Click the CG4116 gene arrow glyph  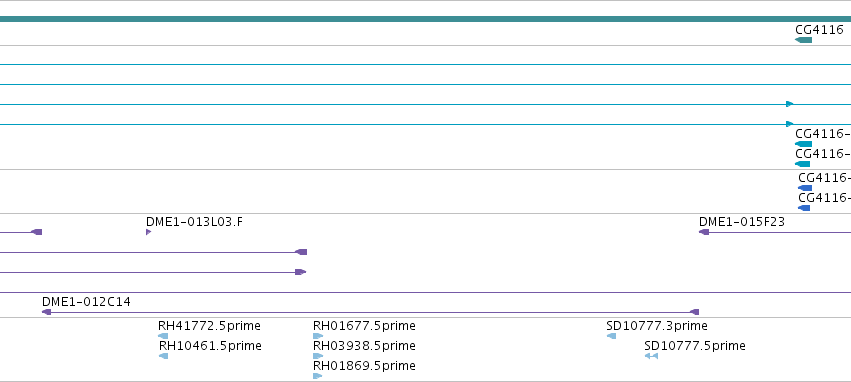(x=803, y=40)
